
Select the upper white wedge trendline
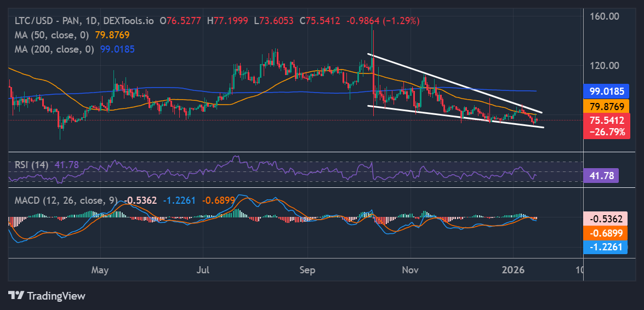[x=455, y=83]
